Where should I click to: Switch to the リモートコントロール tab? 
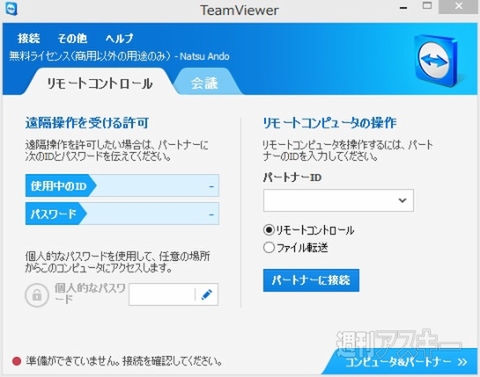tap(99, 83)
